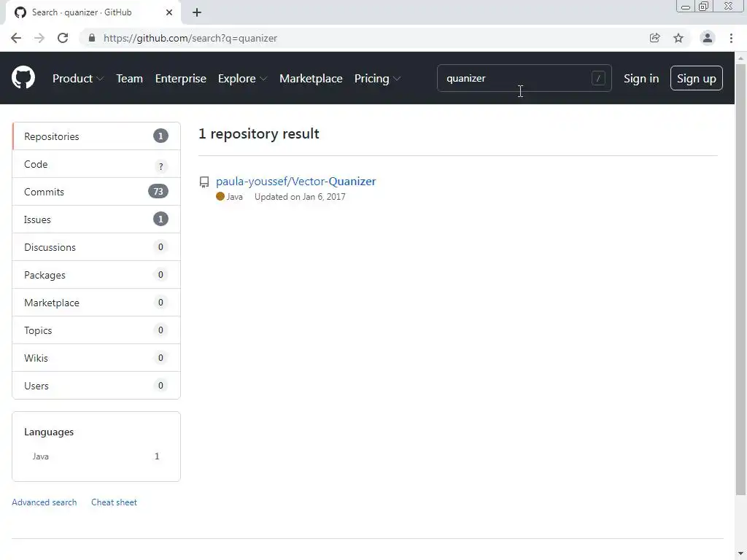
Task: Click the browser forward arrow
Action: 39,38
